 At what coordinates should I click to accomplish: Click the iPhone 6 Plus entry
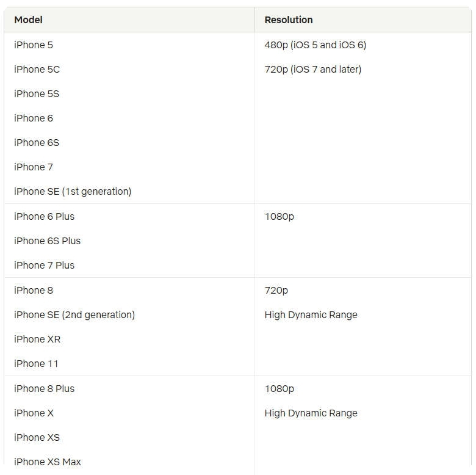(x=44, y=217)
